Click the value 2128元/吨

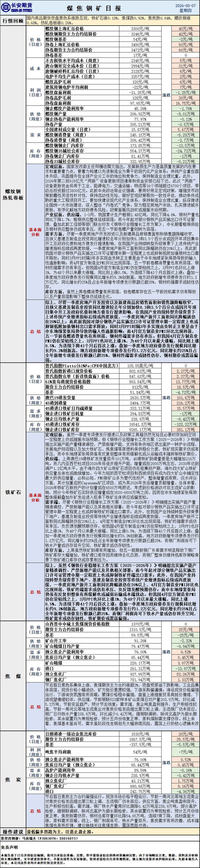coord(140,71)
